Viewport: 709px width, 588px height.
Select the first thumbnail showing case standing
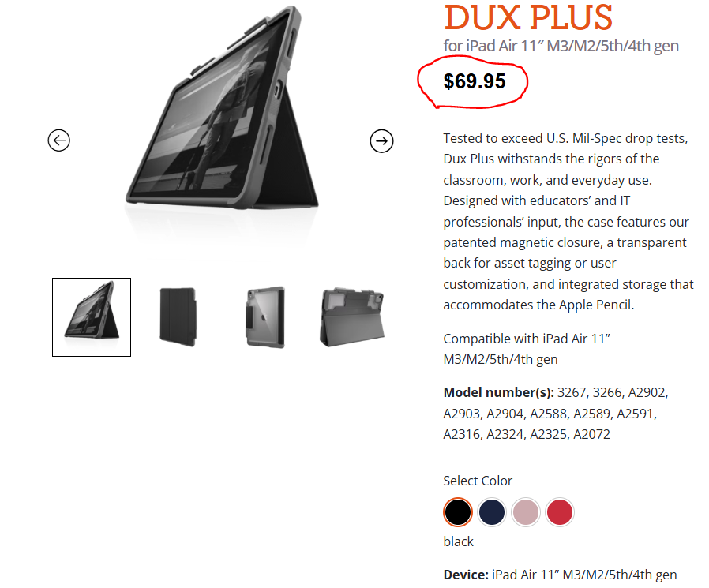(x=92, y=317)
